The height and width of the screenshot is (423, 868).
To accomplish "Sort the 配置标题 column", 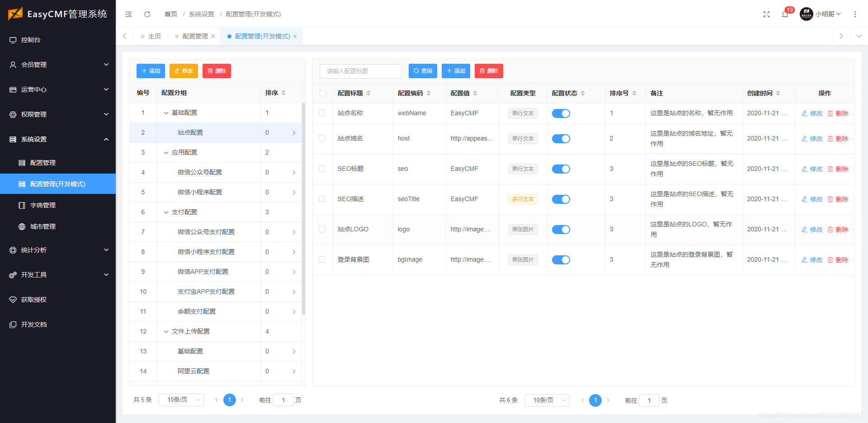I will 368,93.
